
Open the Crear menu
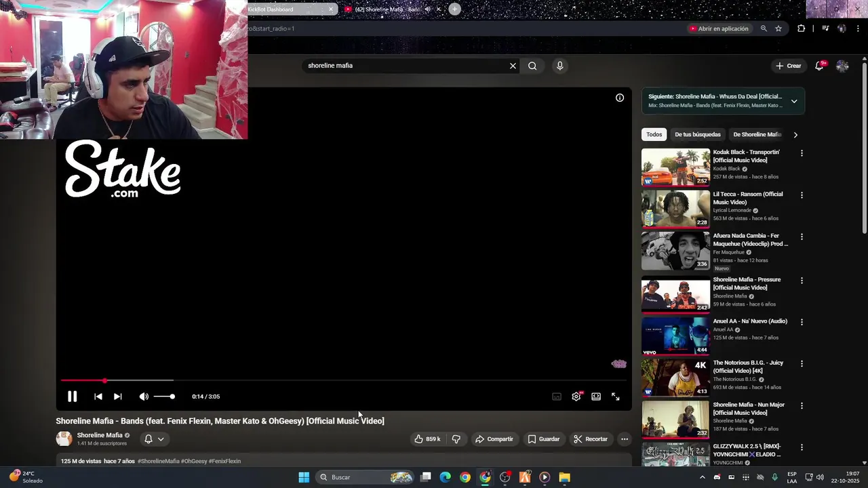point(789,66)
